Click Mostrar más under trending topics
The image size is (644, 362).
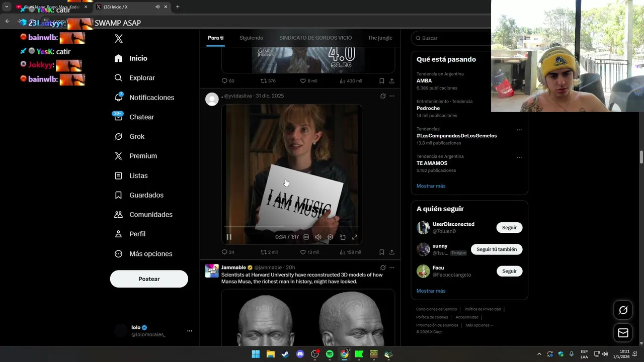pos(431,186)
